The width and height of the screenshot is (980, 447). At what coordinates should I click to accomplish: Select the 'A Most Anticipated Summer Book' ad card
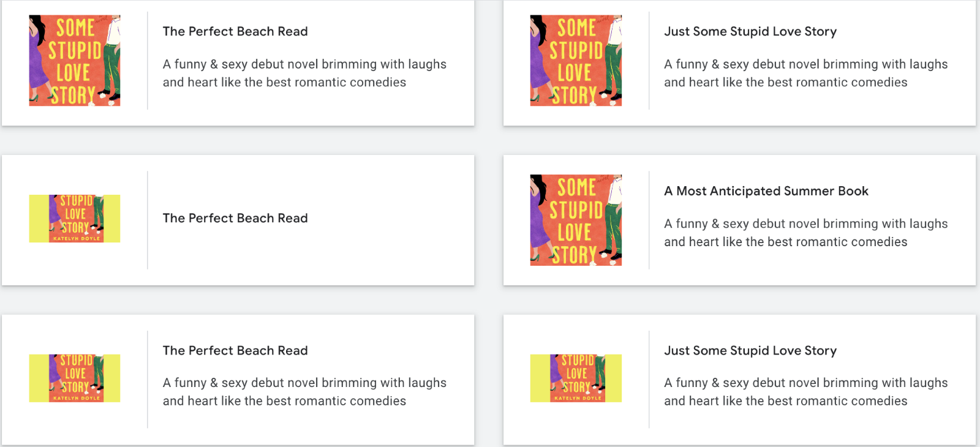796,269
